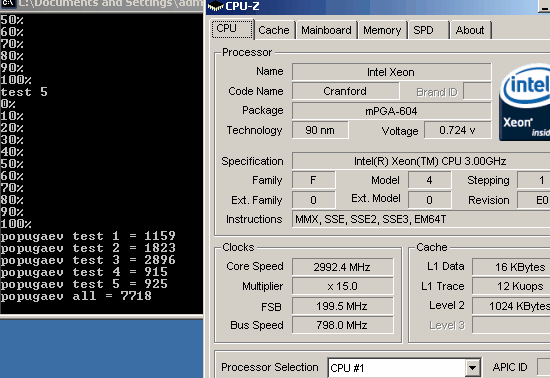Click the Multiplier value x 15.0
This screenshot has height=378, width=550.
click(343, 286)
